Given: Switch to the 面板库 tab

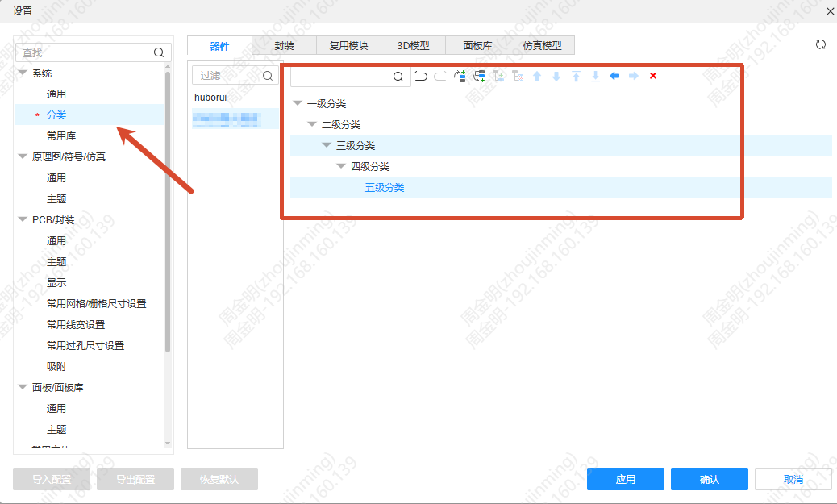Looking at the screenshot, I should 477,46.
